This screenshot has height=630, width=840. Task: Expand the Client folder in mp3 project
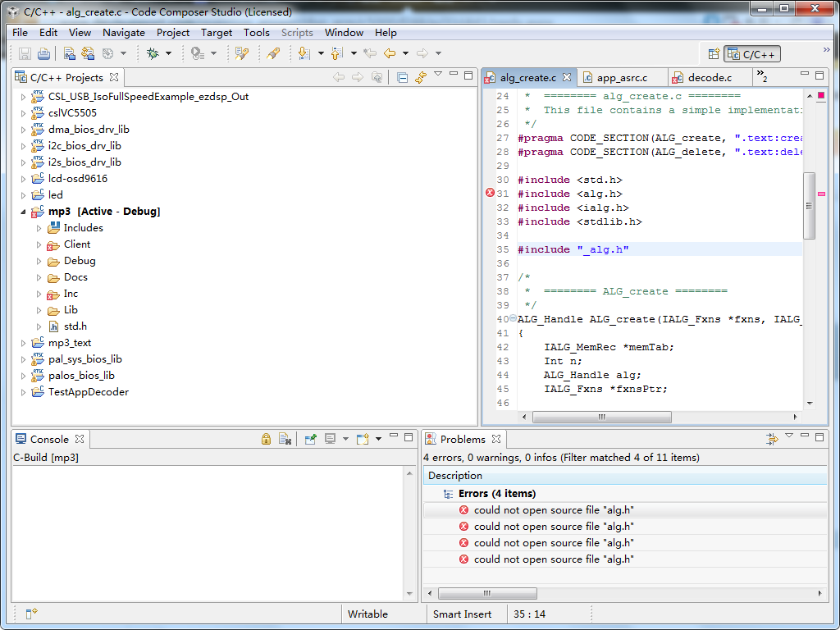39,244
